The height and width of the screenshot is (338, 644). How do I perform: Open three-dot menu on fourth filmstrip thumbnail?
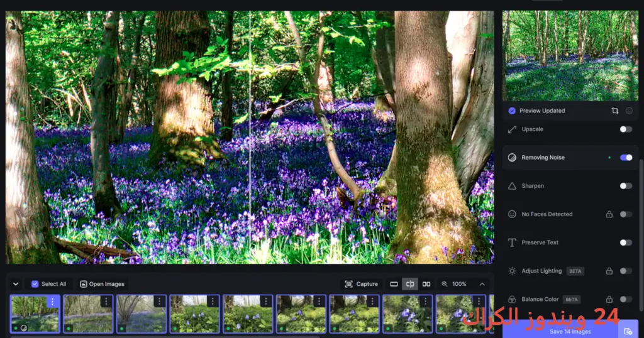pos(213,302)
